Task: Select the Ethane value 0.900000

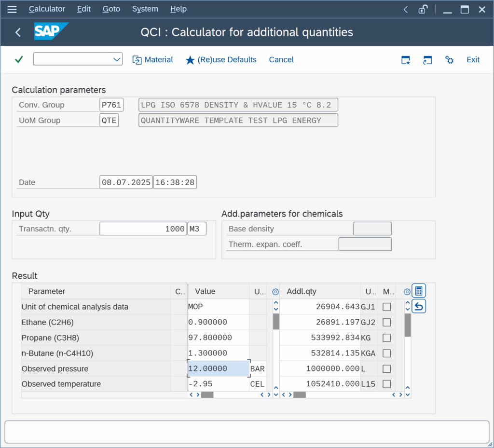Action: click(219, 323)
